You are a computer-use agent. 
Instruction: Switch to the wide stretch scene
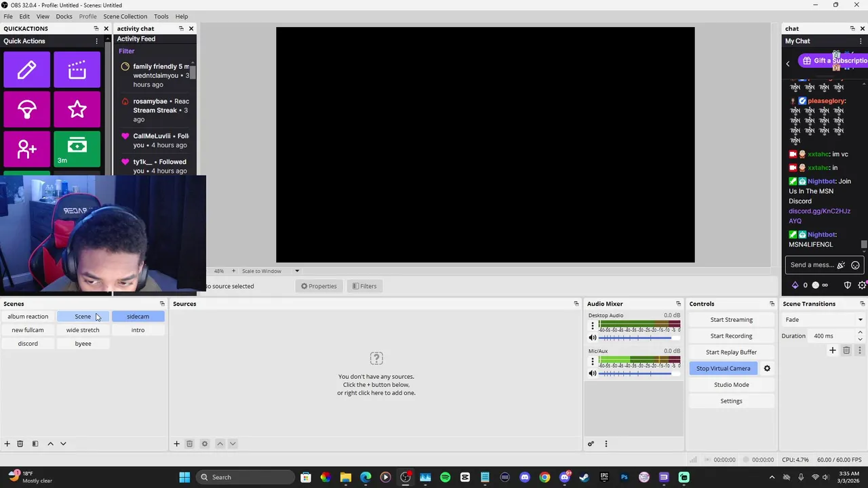coord(83,330)
